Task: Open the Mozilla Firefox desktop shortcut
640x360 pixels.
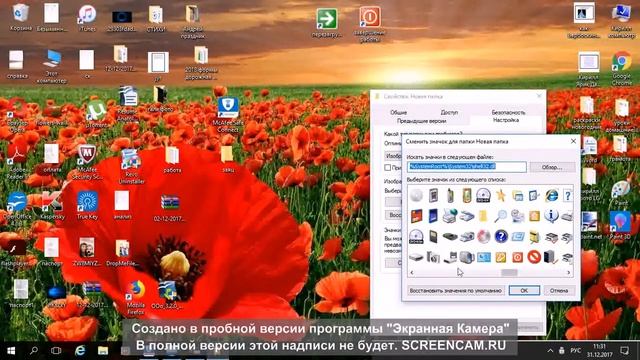Action: point(136,298)
